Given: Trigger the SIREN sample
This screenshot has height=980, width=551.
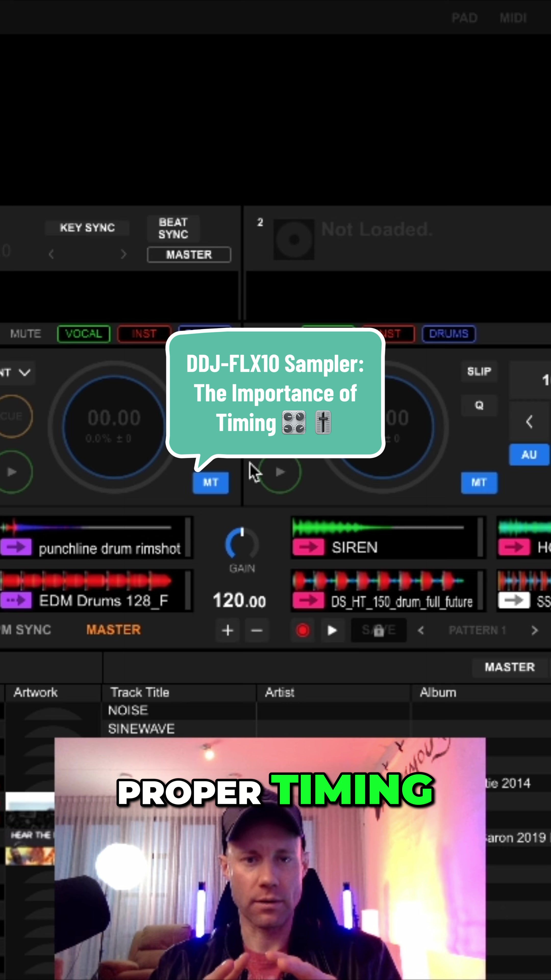Looking at the screenshot, I should [354, 547].
